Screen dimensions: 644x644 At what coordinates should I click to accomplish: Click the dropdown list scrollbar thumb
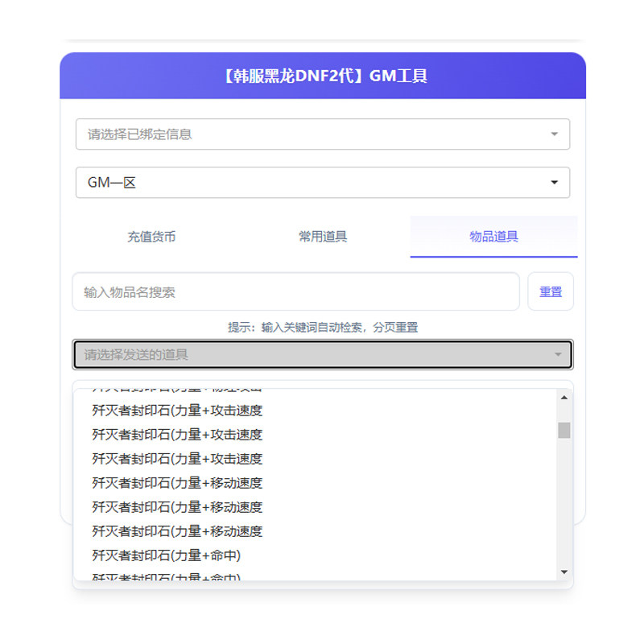[x=564, y=430]
